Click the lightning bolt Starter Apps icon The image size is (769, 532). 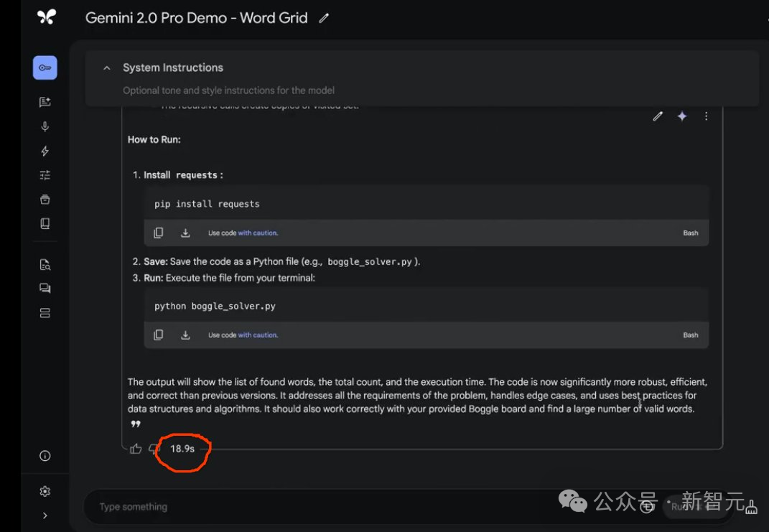tap(45, 151)
